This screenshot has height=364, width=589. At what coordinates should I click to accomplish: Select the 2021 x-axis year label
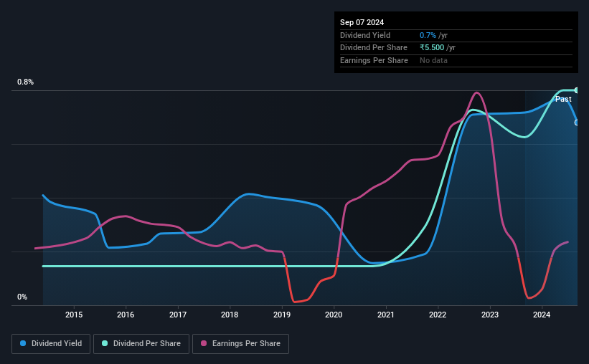click(386, 315)
